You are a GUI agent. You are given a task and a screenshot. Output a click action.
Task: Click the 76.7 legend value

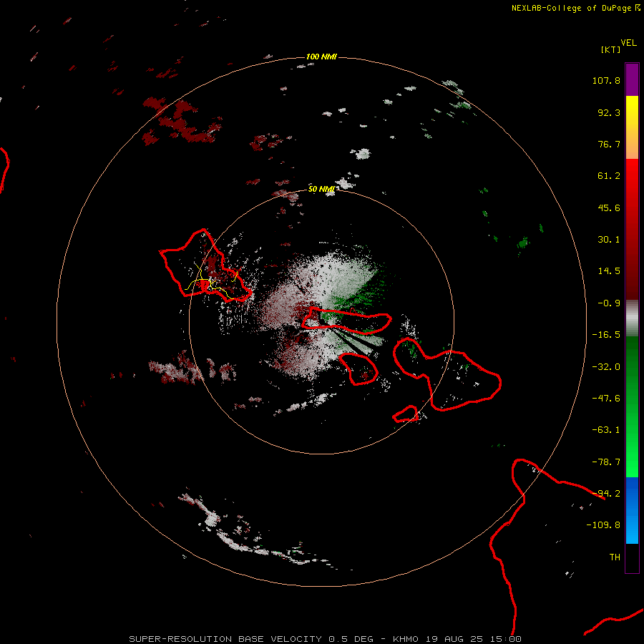pyautogui.click(x=609, y=144)
